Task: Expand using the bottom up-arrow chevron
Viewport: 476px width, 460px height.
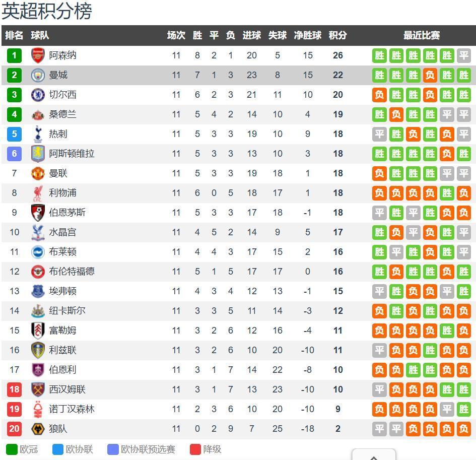Action: (374, 457)
